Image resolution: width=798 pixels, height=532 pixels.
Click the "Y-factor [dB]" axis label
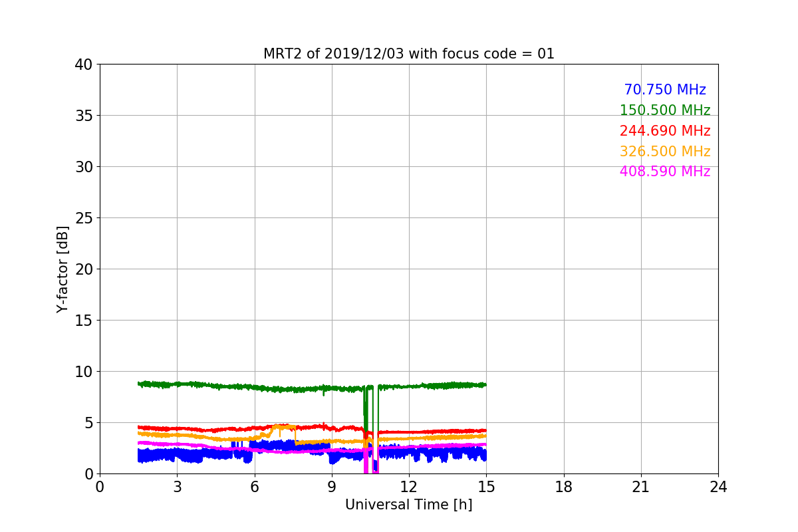(x=63, y=269)
